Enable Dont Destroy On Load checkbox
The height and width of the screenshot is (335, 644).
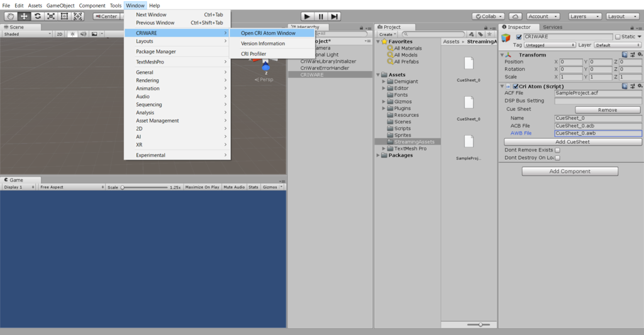557,158
